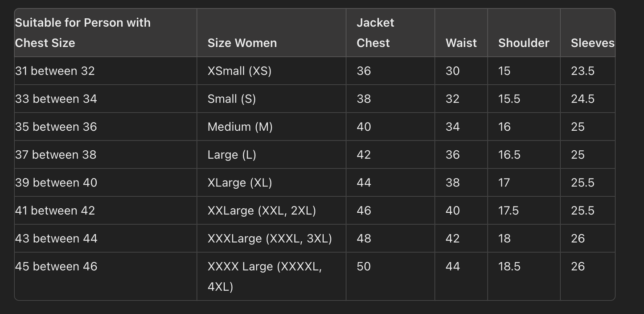Select the 23.5 sleeves value

[x=582, y=71]
